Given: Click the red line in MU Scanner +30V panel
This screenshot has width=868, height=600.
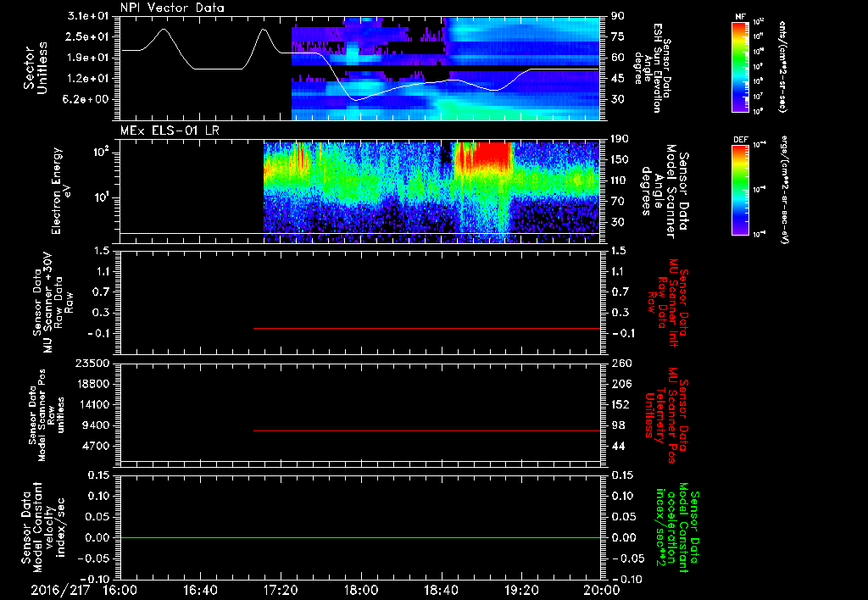Looking at the screenshot, I should click(426, 328).
